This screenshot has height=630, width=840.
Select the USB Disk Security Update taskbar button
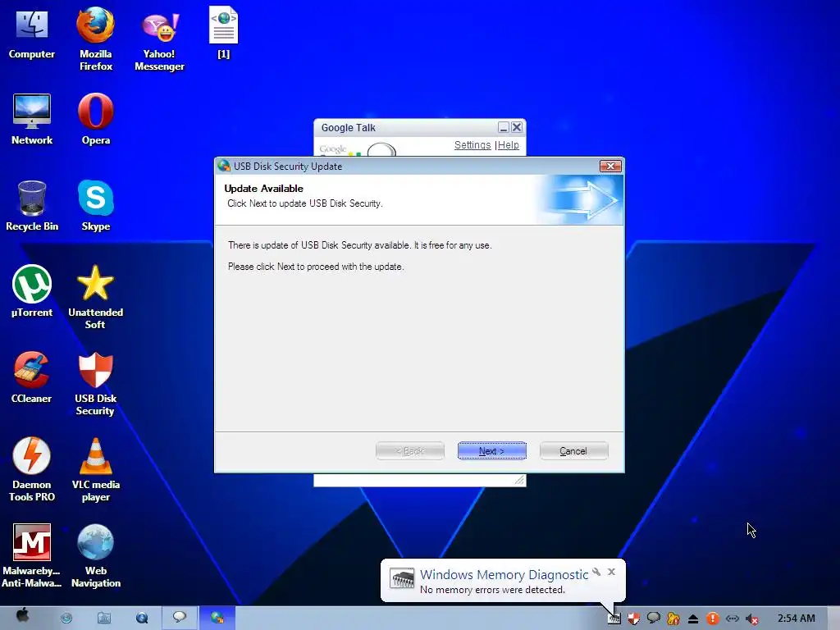[217, 618]
